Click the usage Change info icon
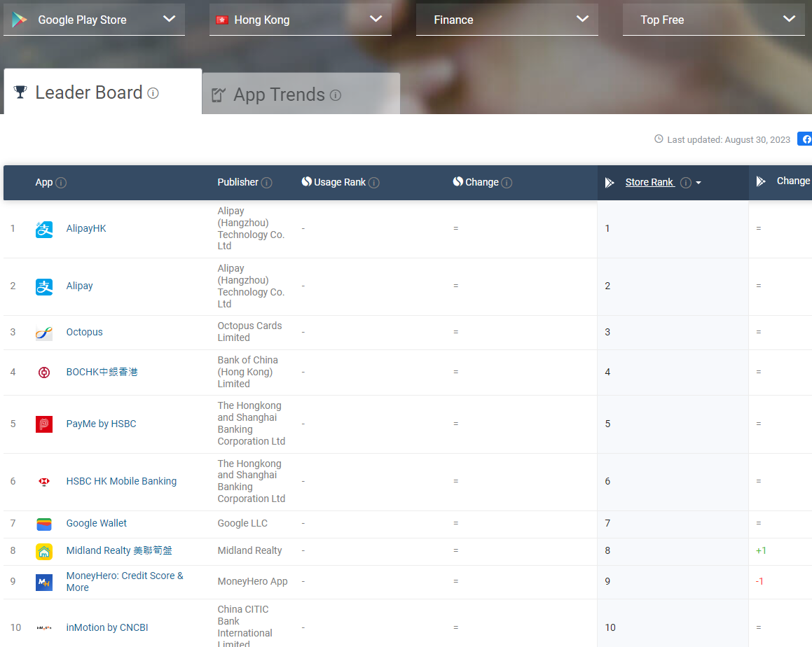Viewport: 812px width, 647px height. [x=507, y=183]
